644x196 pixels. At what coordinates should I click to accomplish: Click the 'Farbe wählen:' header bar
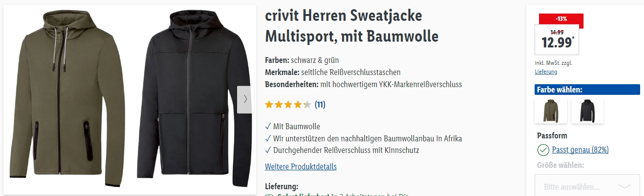click(587, 90)
